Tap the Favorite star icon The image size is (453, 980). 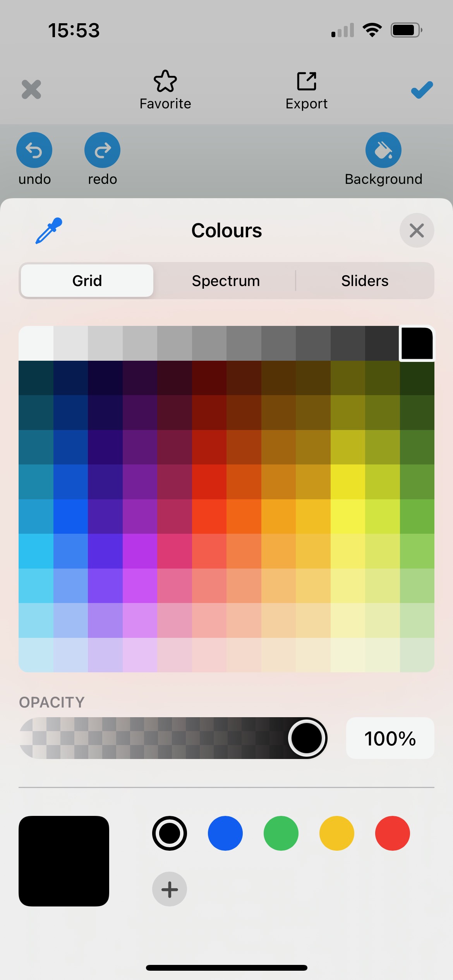165,81
